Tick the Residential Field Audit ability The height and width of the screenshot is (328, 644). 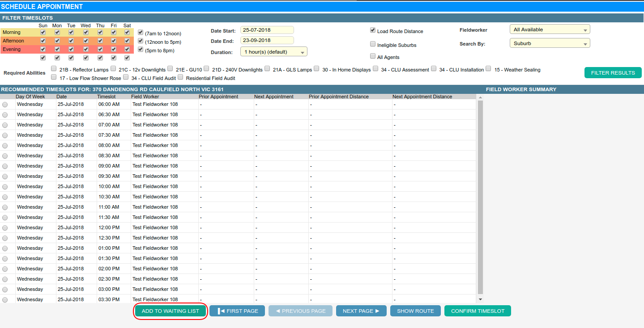tap(180, 77)
